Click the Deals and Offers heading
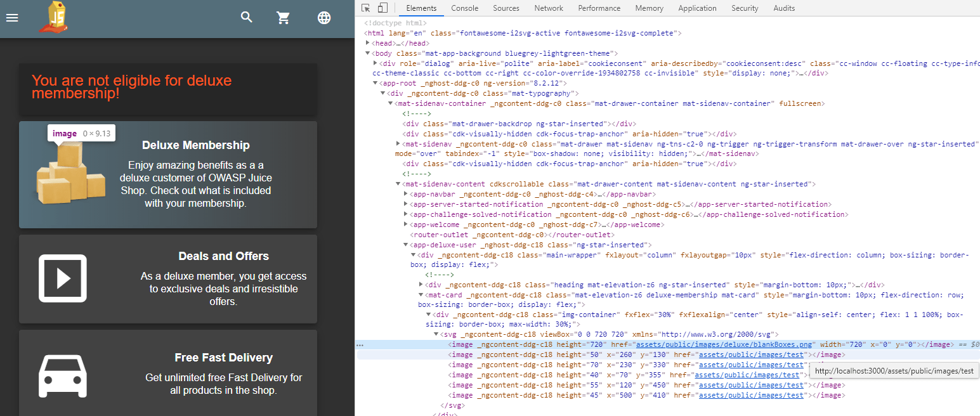Image resolution: width=980 pixels, height=416 pixels. click(x=224, y=256)
